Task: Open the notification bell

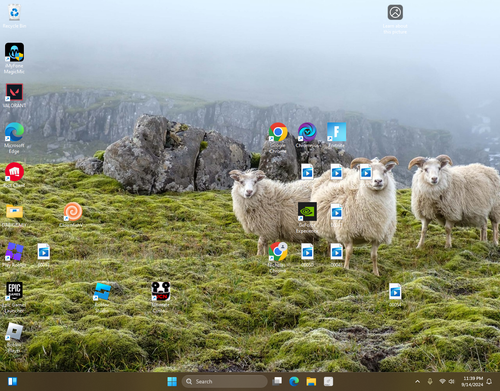Action: click(x=489, y=381)
